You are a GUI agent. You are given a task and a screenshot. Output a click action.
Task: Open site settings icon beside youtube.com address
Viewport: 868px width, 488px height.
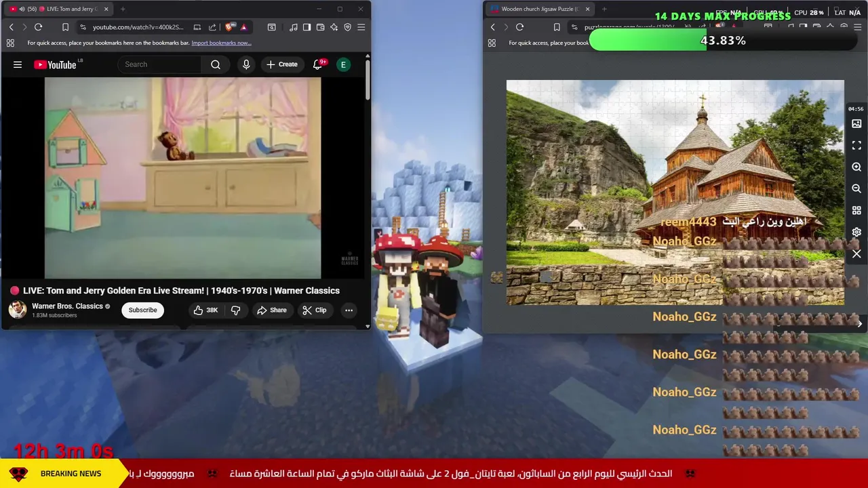click(x=83, y=27)
